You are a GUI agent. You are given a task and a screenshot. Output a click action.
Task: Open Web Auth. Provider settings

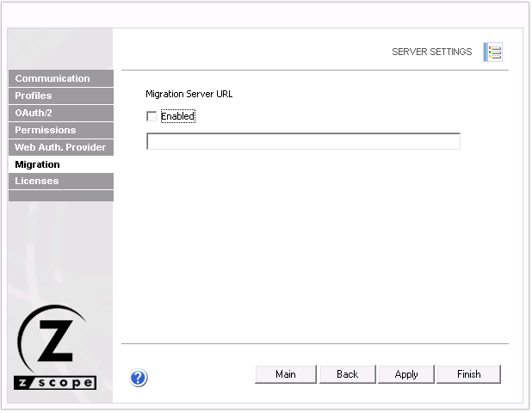click(x=60, y=147)
